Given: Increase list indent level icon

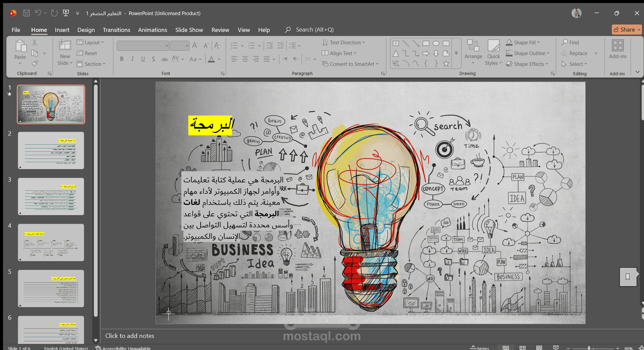Looking at the screenshot, I should [280, 45].
